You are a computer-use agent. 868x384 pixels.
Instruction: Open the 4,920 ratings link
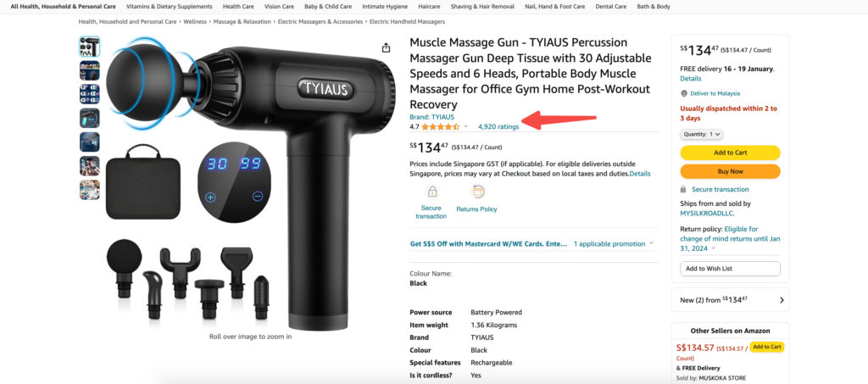point(498,126)
